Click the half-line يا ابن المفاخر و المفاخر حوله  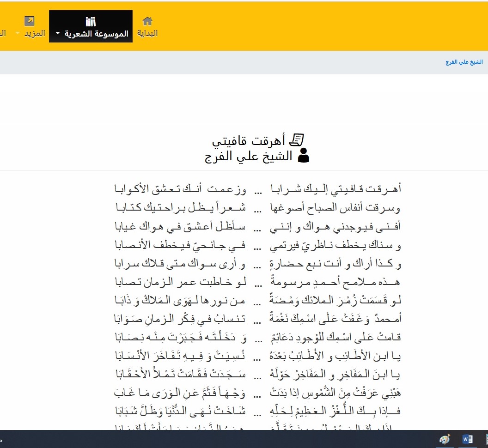pos(335,374)
